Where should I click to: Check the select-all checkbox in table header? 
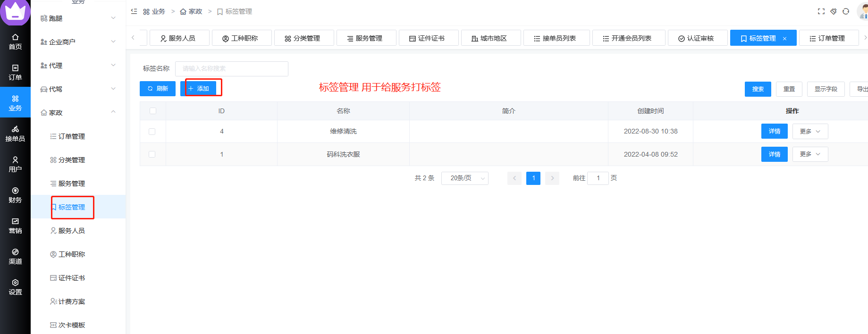point(152,111)
